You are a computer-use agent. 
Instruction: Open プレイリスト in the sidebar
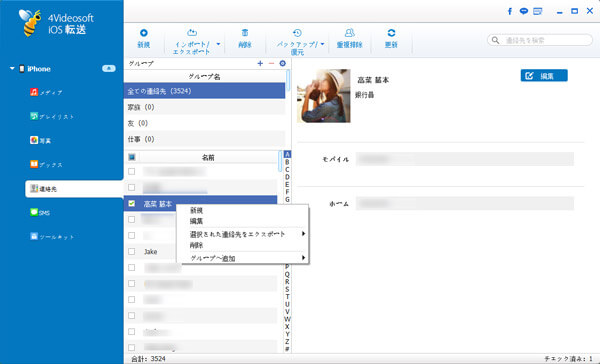click(x=52, y=116)
